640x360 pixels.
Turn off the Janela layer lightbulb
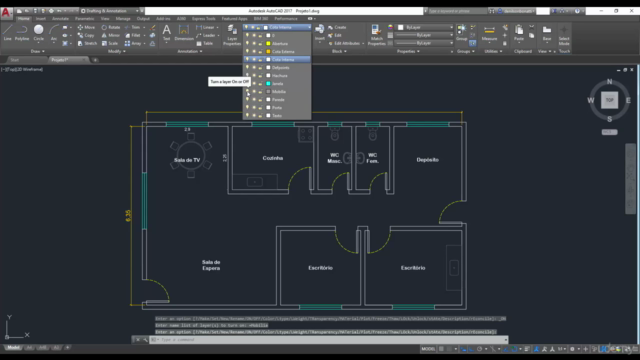247,83
